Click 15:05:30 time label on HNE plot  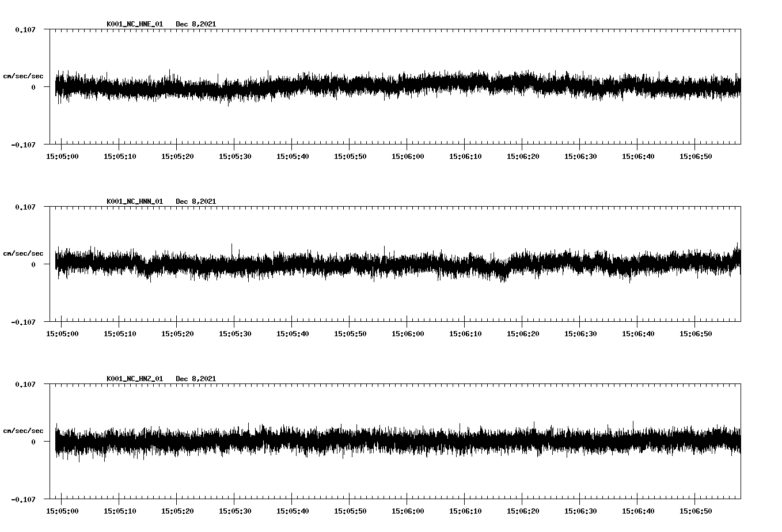235,157
